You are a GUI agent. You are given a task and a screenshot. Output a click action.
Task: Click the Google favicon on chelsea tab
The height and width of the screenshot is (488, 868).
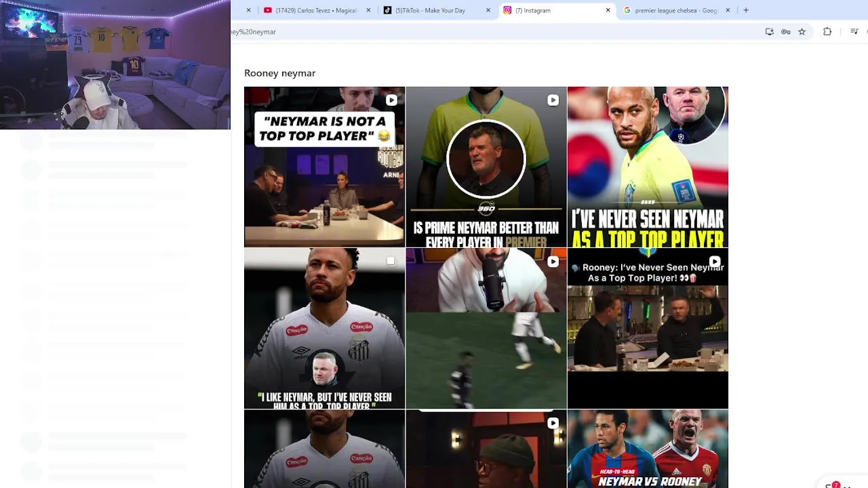pos(627,10)
